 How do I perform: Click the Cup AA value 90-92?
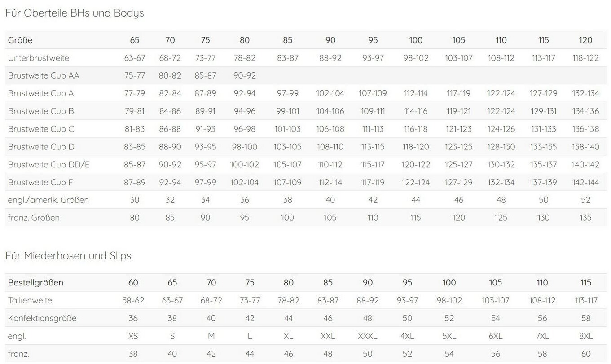pos(245,75)
